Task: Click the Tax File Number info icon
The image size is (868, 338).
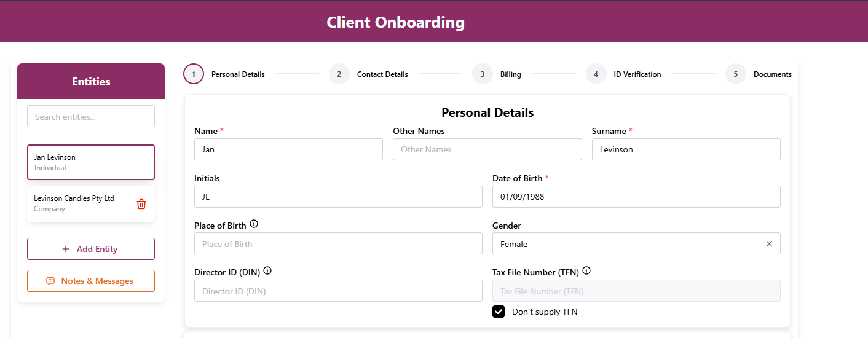Action: 586,271
